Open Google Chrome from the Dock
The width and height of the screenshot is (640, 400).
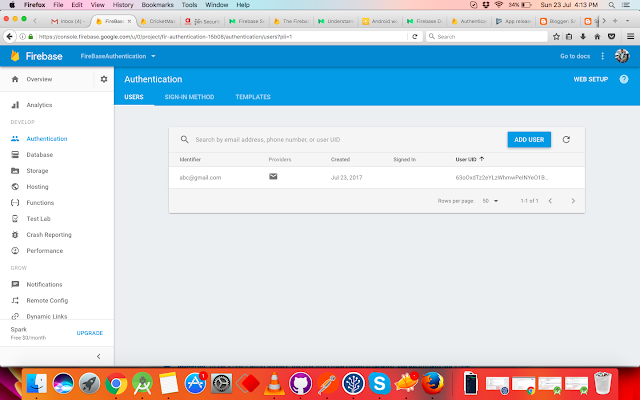(116, 383)
